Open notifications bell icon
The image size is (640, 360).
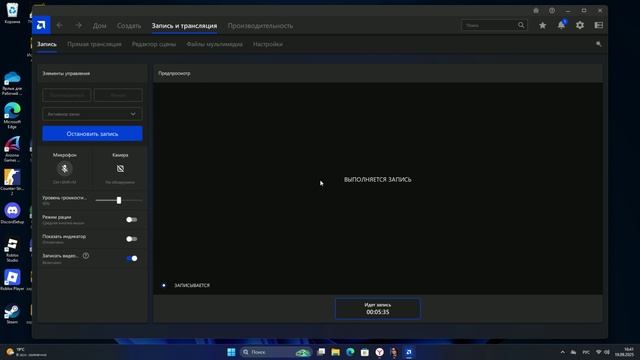coord(561,25)
